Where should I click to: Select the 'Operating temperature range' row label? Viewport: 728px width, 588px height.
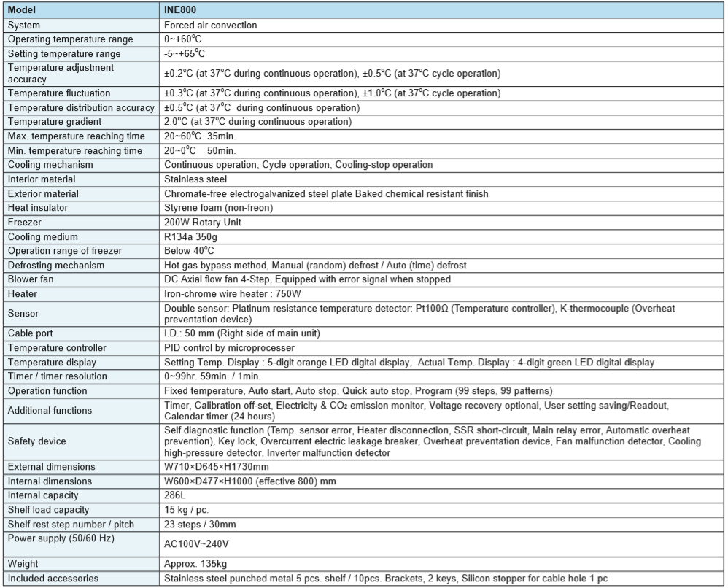point(70,39)
